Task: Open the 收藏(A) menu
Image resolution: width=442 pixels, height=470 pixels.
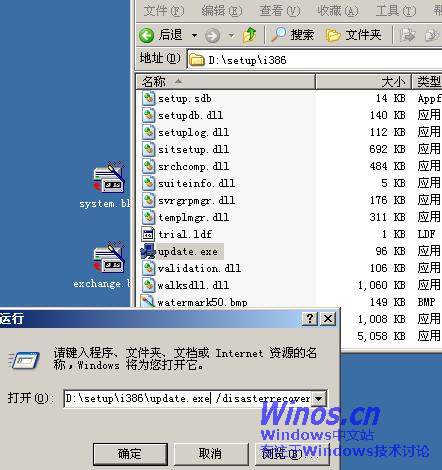Action: click(338, 11)
